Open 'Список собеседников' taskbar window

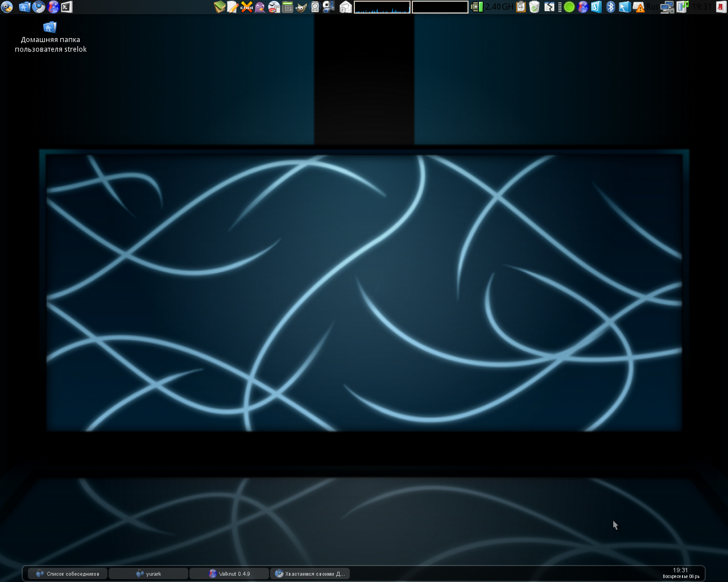coord(68,573)
